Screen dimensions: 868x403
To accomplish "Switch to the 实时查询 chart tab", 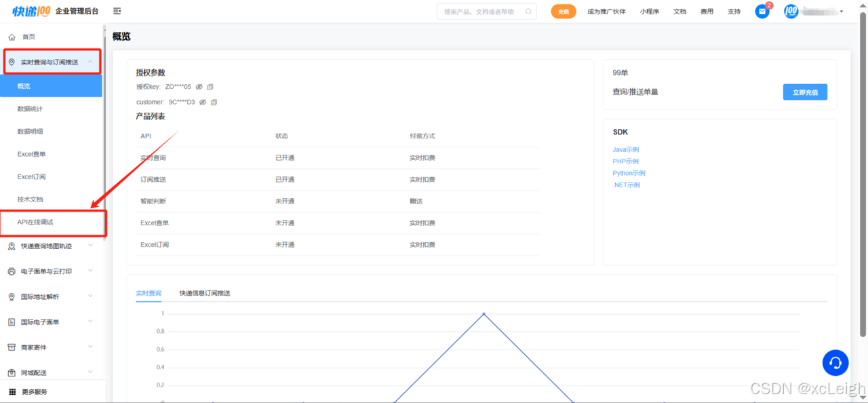I will click(x=149, y=293).
